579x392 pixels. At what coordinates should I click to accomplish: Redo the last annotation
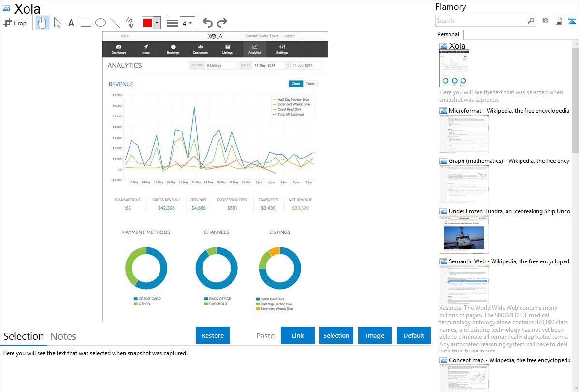[222, 23]
